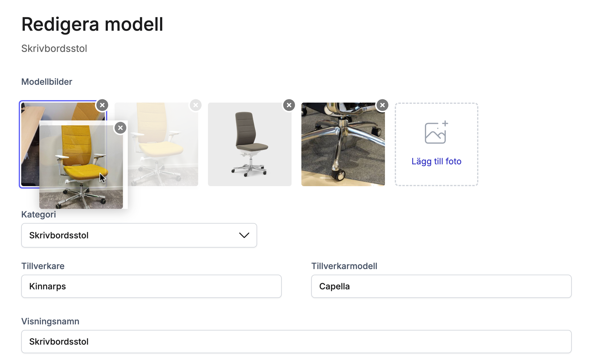600x364 pixels.
Task: Select the chrome chair base thumbnail
Action: 343,144
